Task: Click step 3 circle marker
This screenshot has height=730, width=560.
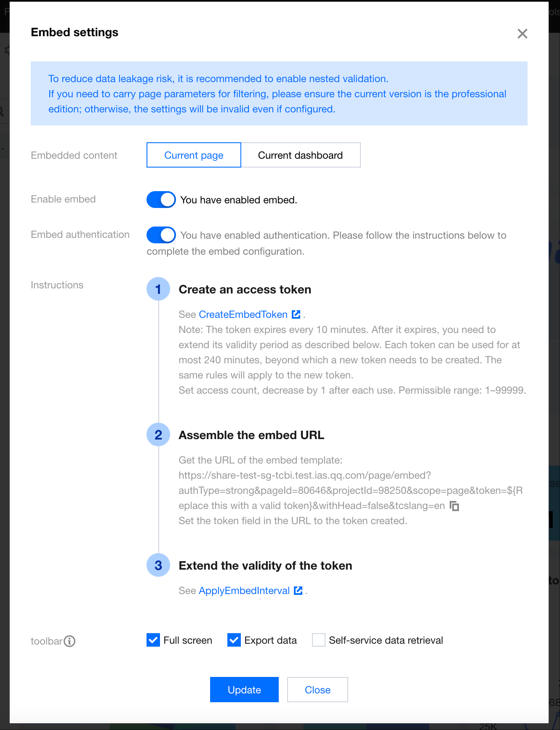Action: coord(158,565)
